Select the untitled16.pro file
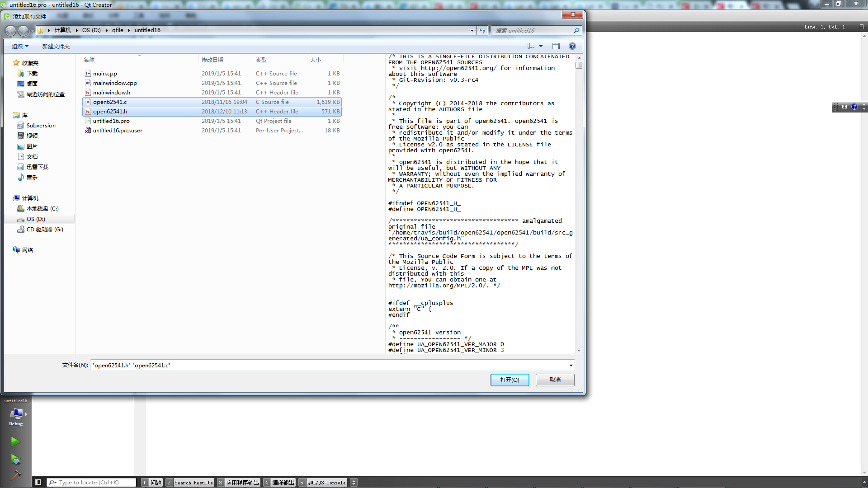Image resolution: width=868 pixels, height=488 pixels. click(111, 121)
